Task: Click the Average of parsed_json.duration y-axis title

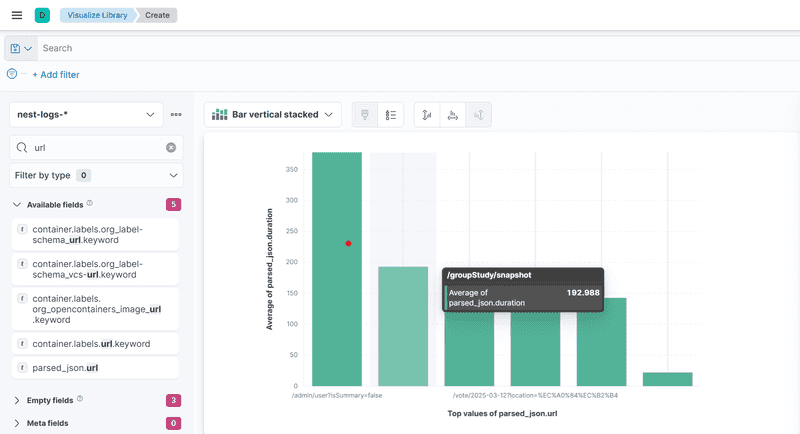Action: (269, 269)
